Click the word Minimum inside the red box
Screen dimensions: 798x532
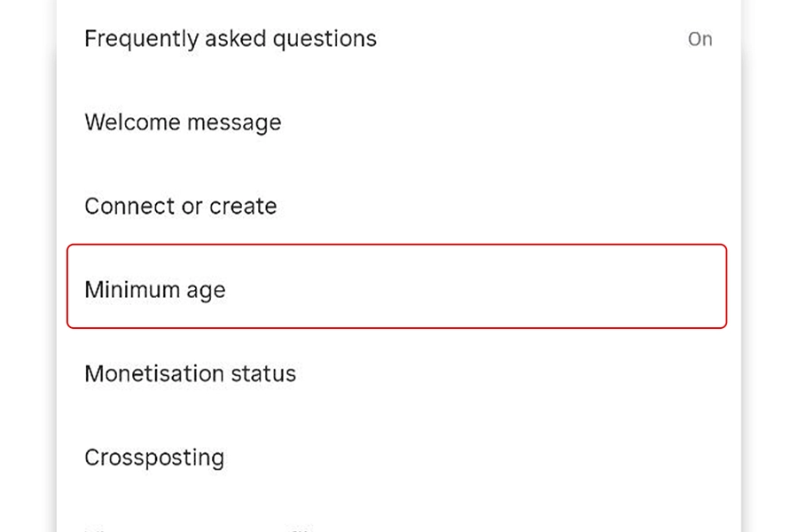tap(131, 290)
